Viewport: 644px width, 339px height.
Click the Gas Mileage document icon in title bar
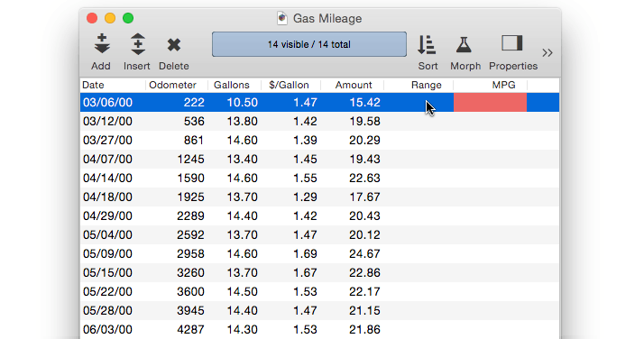[x=282, y=18]
